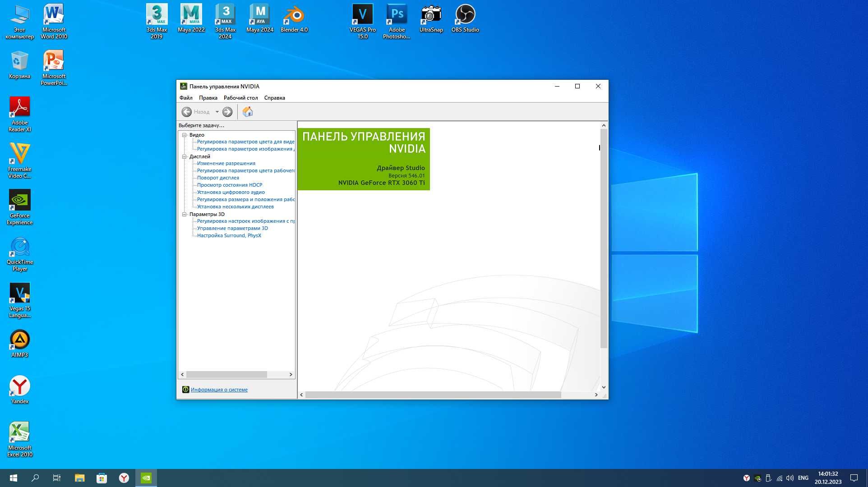Click task tree horizontal scrollbar left arrow
Image resolution: width=868 pixels, height=487 pixels.
(182, 374)
